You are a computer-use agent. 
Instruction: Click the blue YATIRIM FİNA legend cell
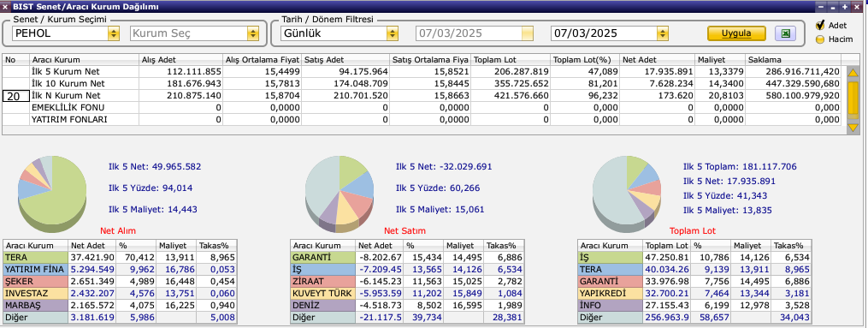click(36, 270)
